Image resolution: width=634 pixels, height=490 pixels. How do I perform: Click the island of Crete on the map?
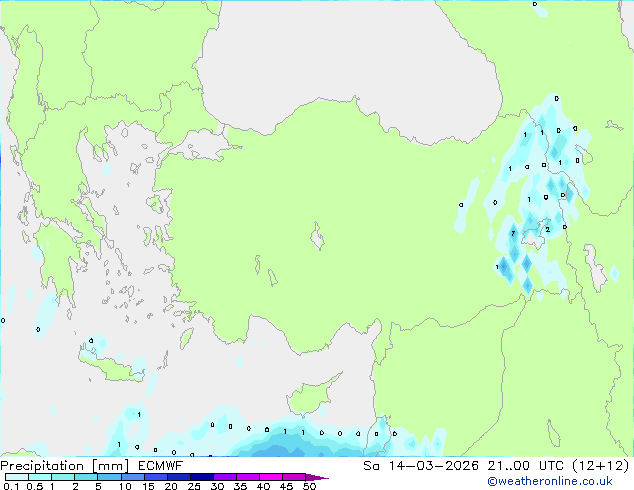coord(112,367)
